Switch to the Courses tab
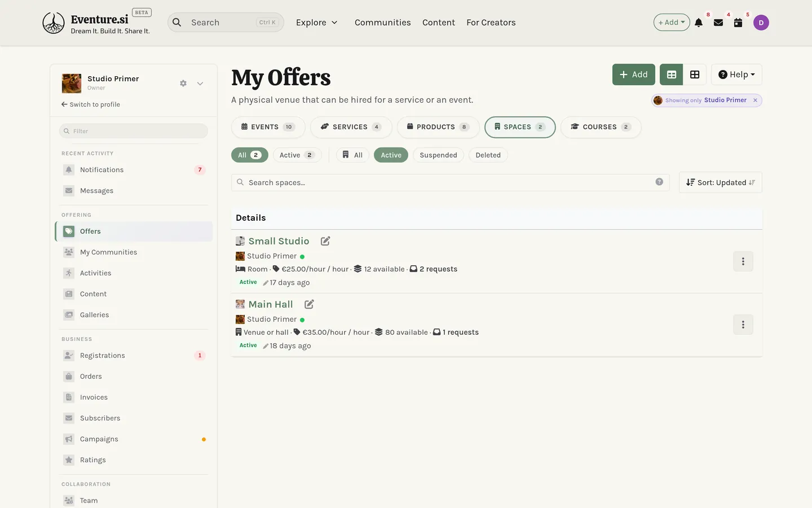The height and width of the screenshot is (508, 812). click(601, 127)
